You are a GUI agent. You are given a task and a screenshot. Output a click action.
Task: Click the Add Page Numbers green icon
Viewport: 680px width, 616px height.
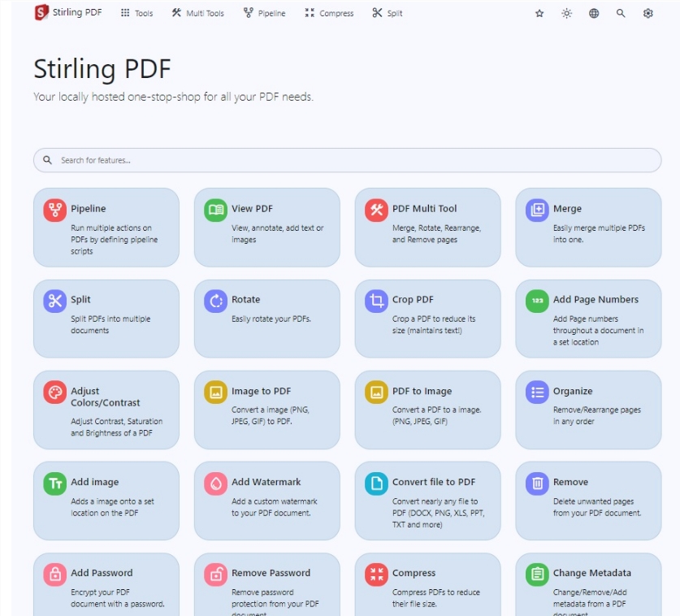coord(537,301)
